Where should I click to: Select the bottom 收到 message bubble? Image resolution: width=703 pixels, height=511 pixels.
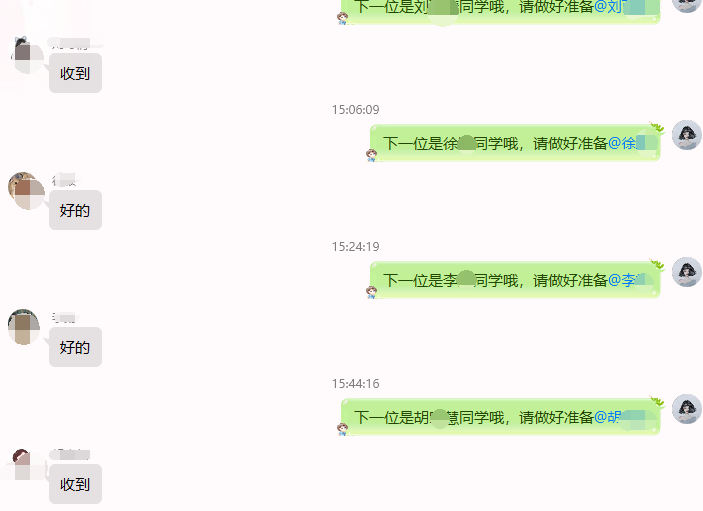pyautogui.click(x=75, y=484)
